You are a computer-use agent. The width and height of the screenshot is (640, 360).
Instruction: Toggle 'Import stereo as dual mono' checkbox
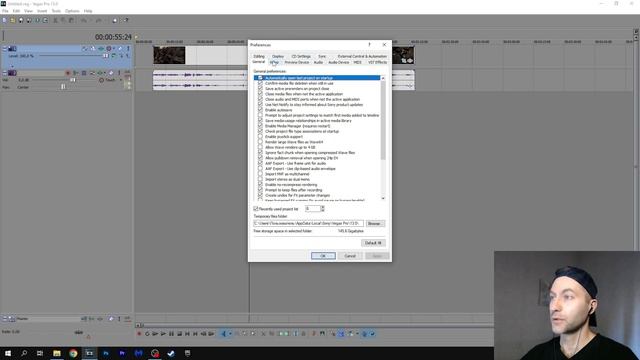click(260, 179)
